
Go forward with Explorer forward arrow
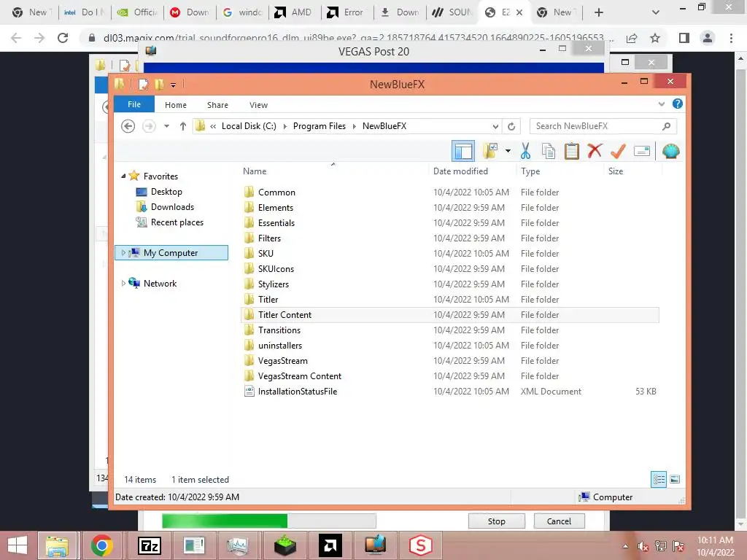click(149, 126)
